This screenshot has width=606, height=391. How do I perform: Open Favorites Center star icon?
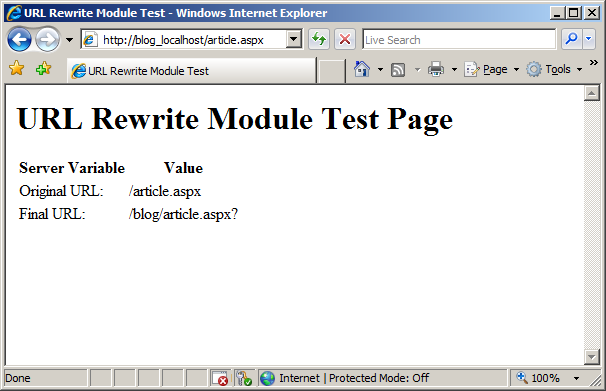pos(17,69)
